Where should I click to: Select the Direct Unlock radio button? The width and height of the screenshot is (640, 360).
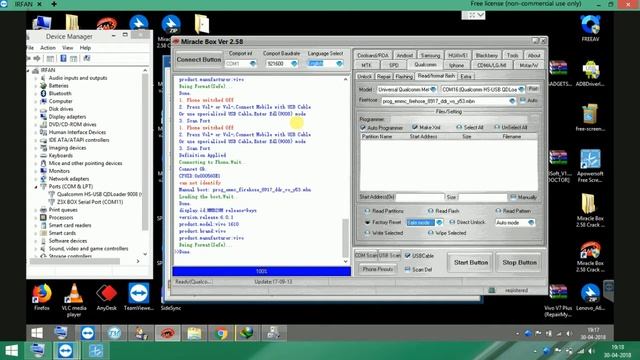[x=452, y=222]
